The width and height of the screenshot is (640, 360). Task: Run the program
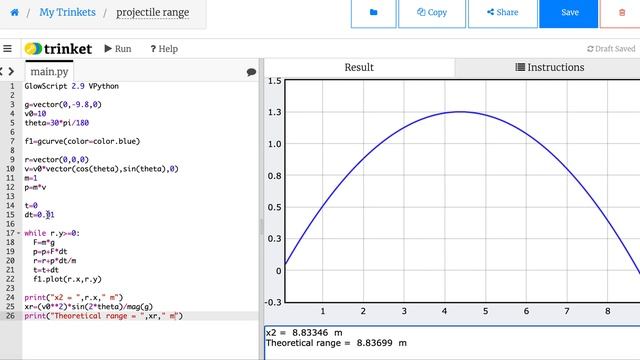click(x=118, y=49)
